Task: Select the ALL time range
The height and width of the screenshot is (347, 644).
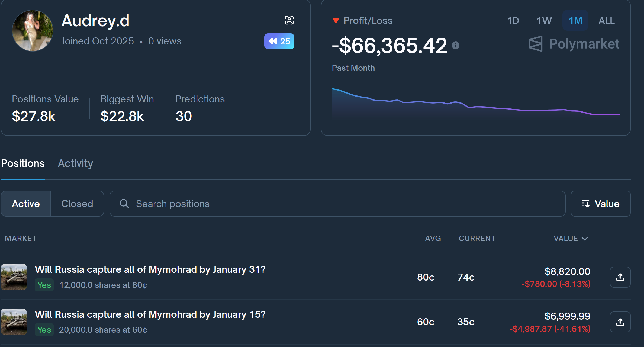Action: pyautogui.click(x=606, y=21)
